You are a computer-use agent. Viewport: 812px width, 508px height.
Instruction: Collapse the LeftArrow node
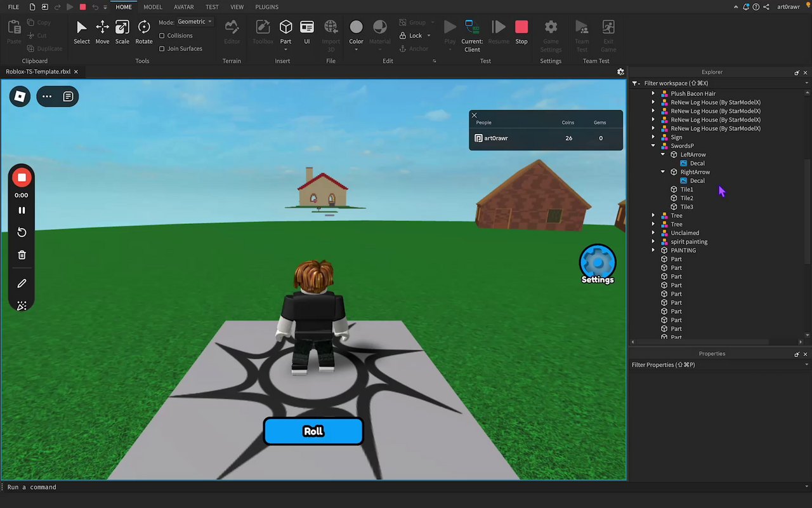click(663, 154)
